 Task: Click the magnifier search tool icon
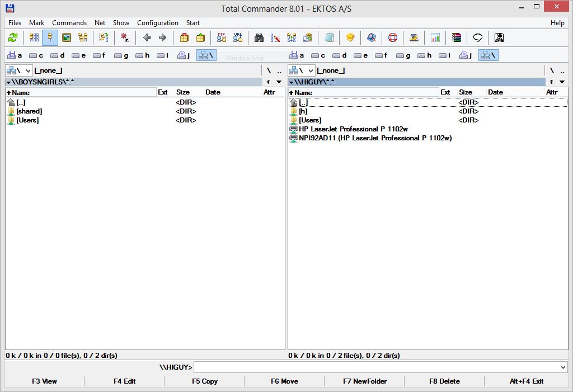[372, 37]
